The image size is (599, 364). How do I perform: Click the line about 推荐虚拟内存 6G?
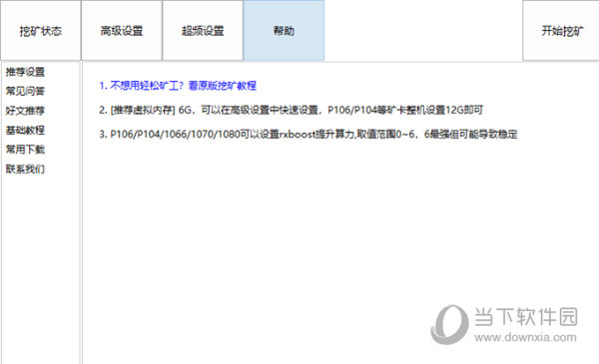291,111
